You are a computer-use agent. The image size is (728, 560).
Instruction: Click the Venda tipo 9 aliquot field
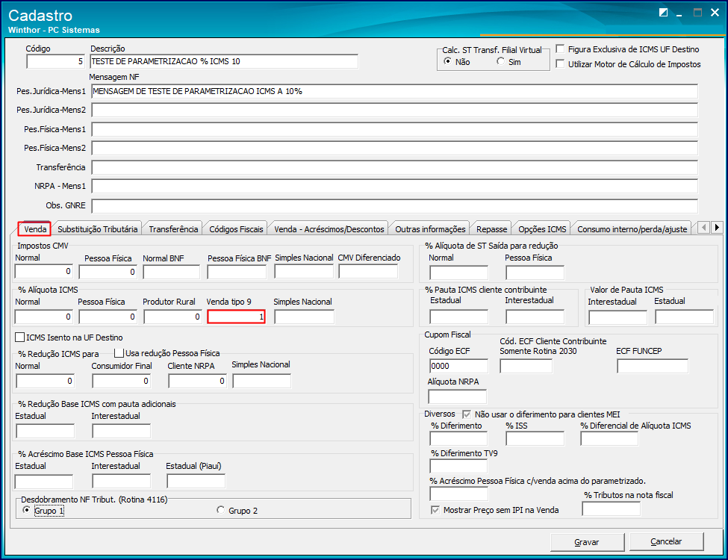click(237, 317)
